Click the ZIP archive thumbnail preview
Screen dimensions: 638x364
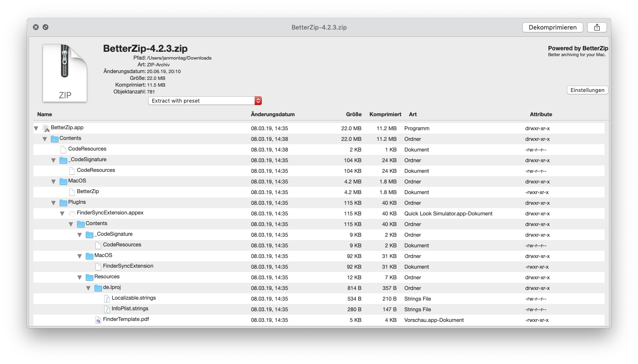click(x=65, y=71)
